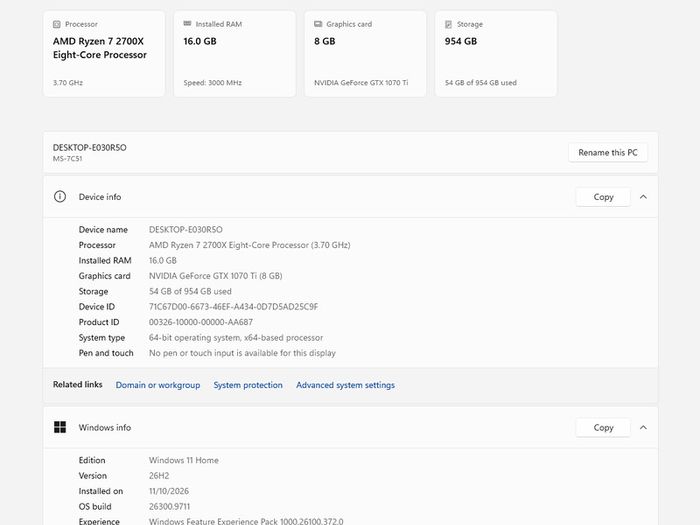Click OS build value 26300.9711
The height and width of the screenshot is (525, 700).
[x=169, y=506]
